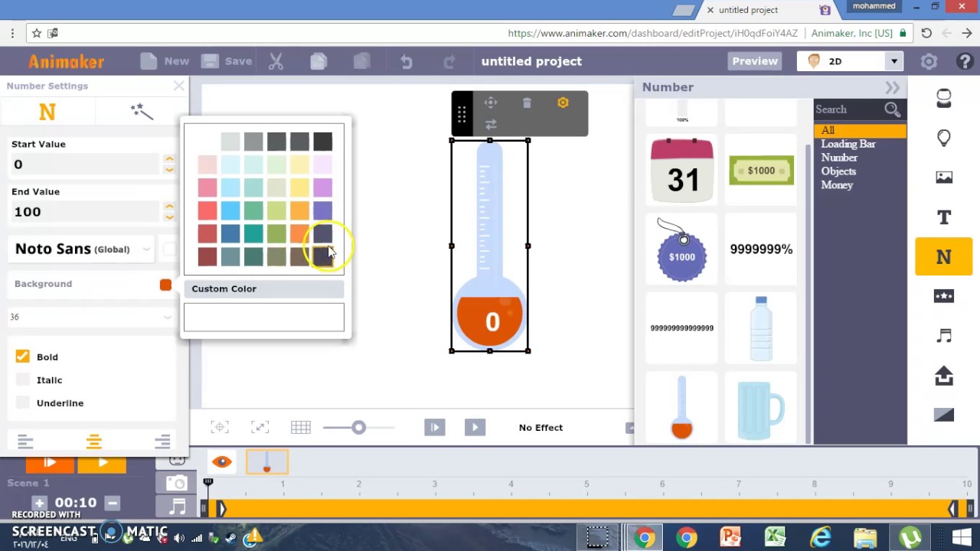Click the New project button
This screenshot has width=980, height=551.
165,61
